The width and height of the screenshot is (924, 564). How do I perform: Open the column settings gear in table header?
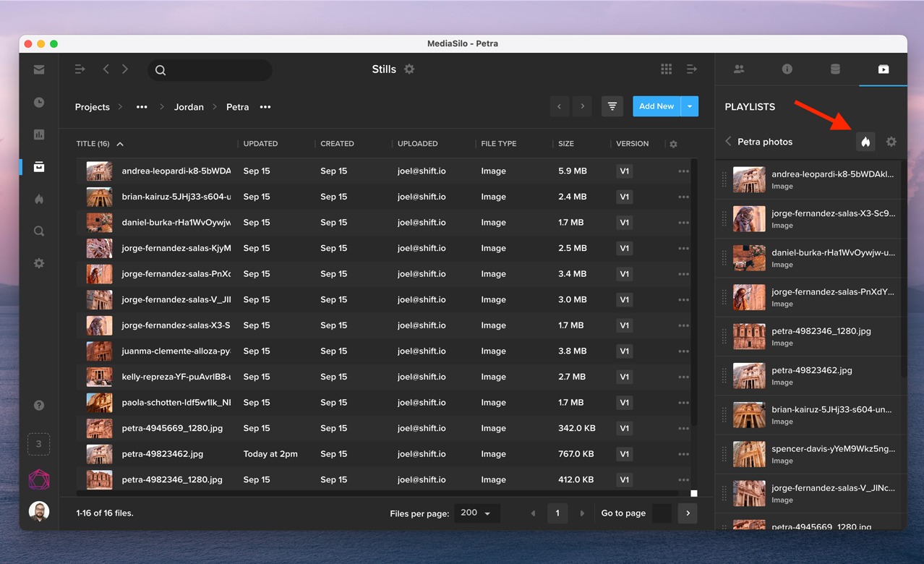pyautogui.click(x=673, y=144)
